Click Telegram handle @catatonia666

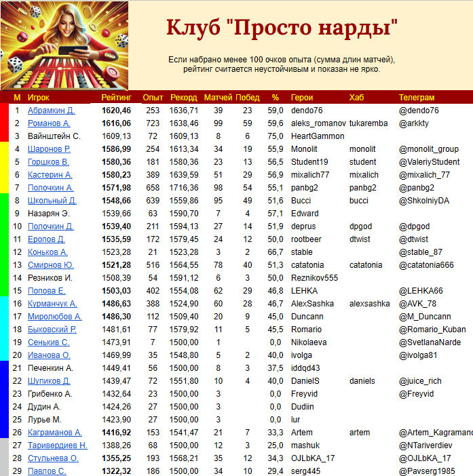426,265
